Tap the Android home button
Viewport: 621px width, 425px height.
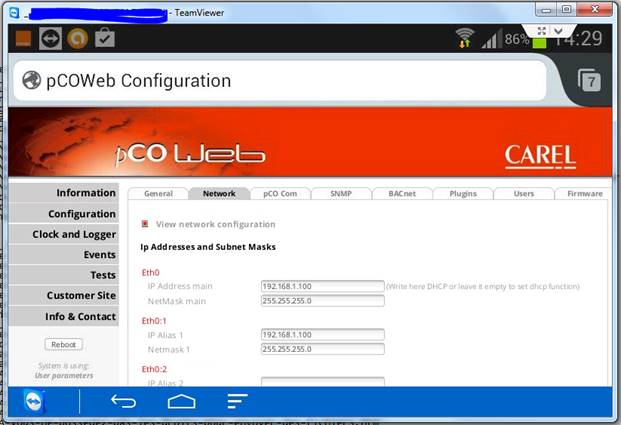(181, 402)
